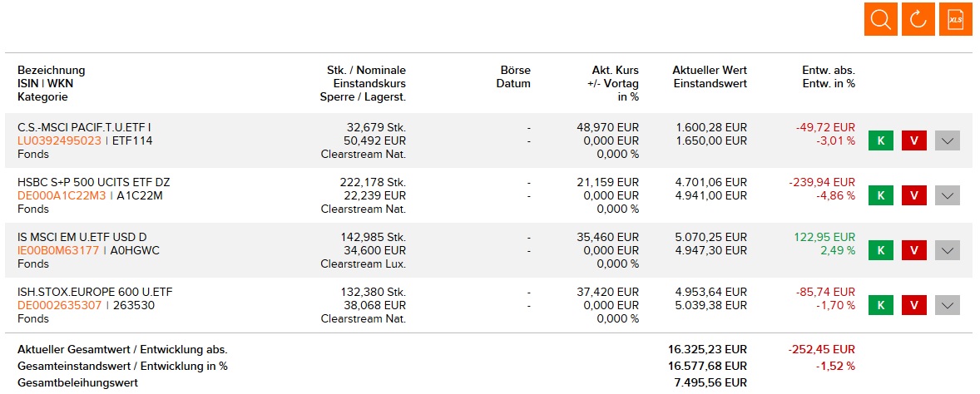980x394 pixels.
Task: Buy IS MSCI EM with K button
Action: pyautogui.click(x=881, y=250)
